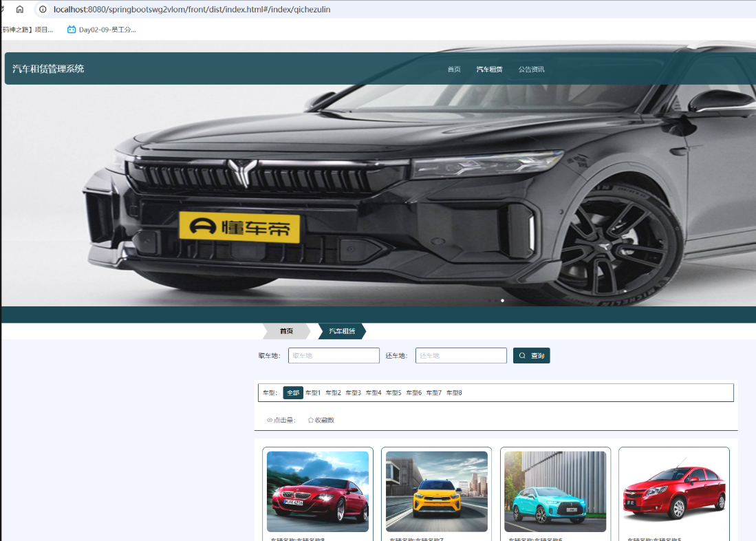Click the 首页 breadcrumb

pyautogui.click(x=286, y=331)
